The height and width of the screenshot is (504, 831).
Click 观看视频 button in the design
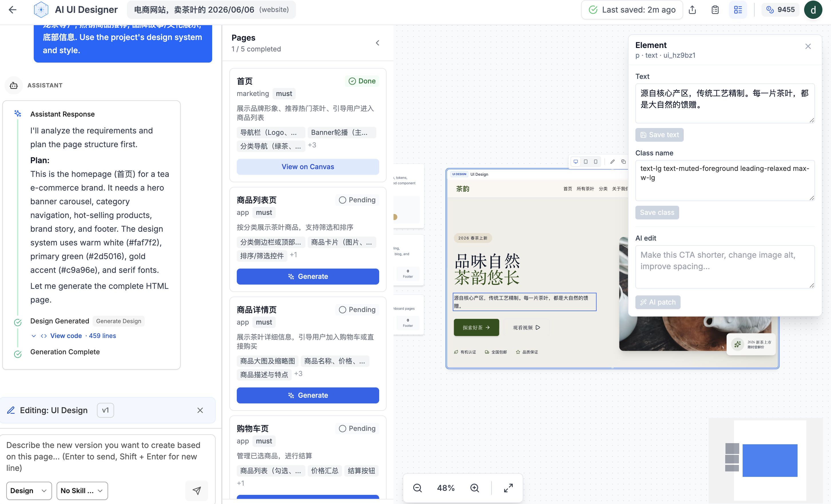point(526,327)
